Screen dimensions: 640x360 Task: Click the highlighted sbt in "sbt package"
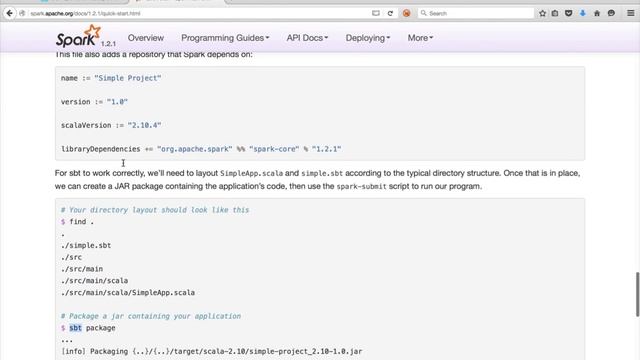click(76, 328)
